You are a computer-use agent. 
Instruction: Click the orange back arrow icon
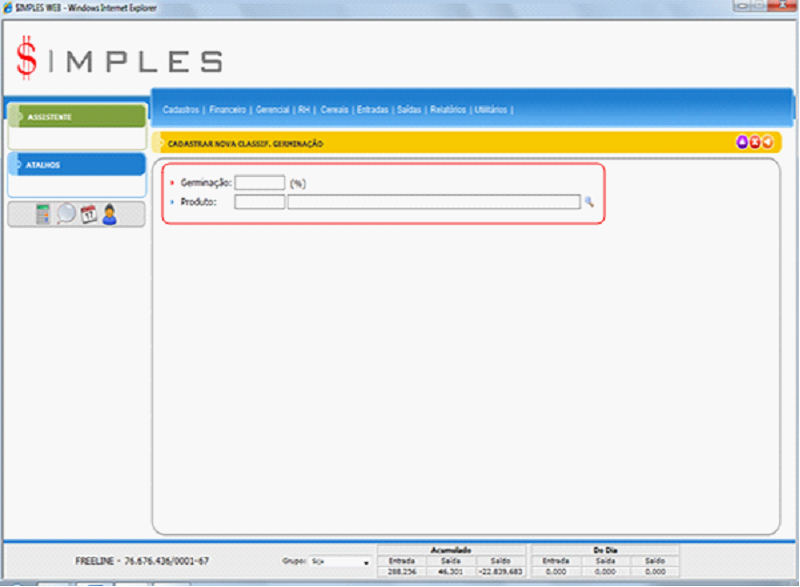point(766,143)
